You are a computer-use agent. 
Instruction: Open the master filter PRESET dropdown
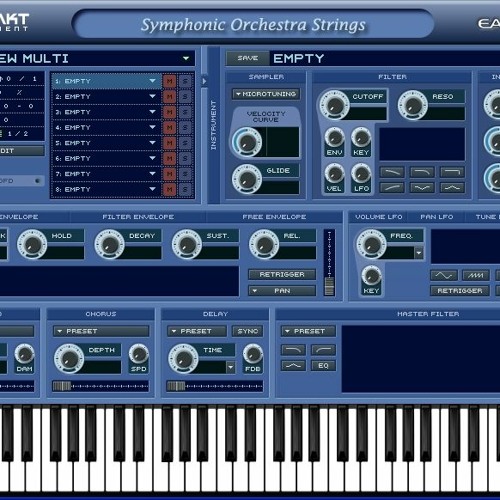click(x=308, y=331)
